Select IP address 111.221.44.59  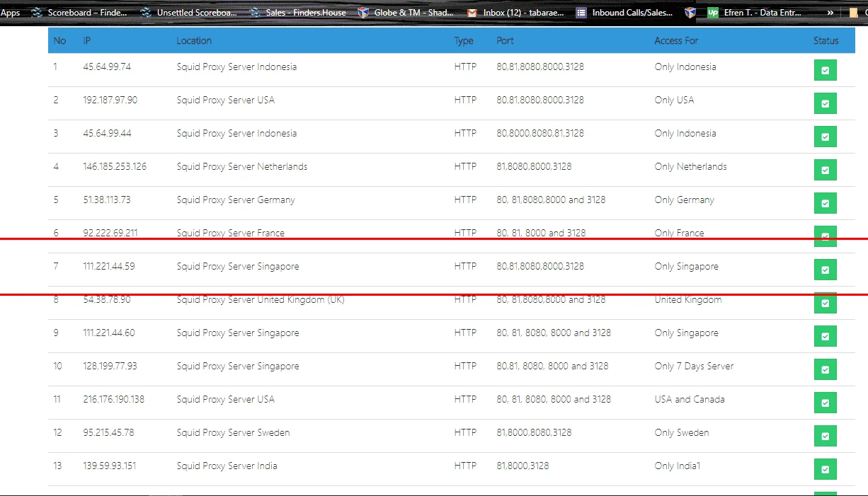[108, 266]
